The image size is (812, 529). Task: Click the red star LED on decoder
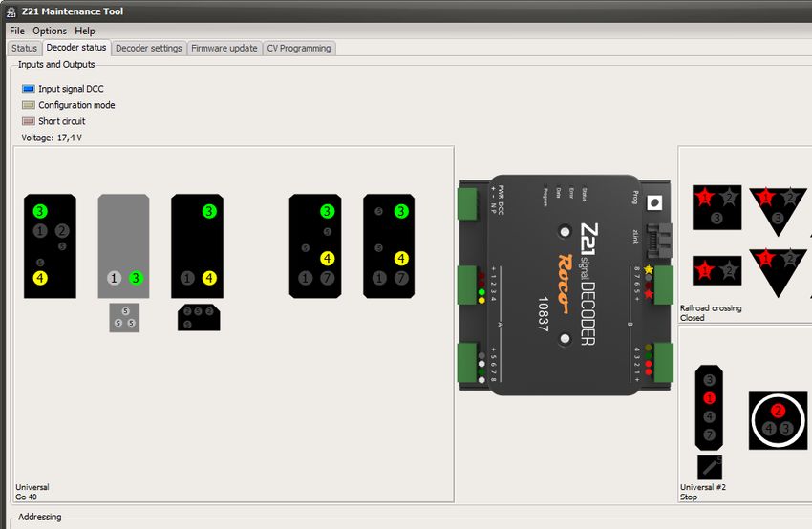coord(649,294)
